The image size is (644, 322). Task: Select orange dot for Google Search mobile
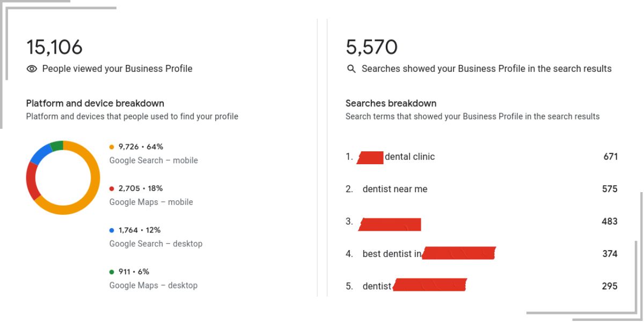112,147
